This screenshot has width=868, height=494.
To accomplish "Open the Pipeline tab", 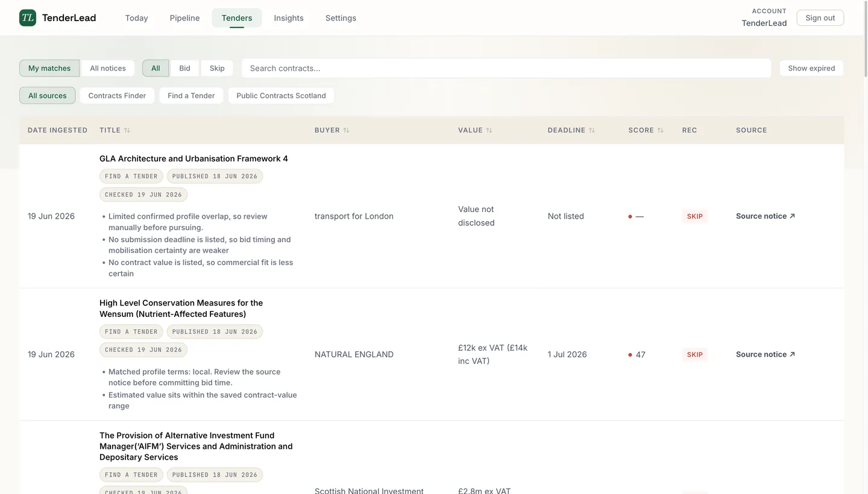I will tap(184, 18).
